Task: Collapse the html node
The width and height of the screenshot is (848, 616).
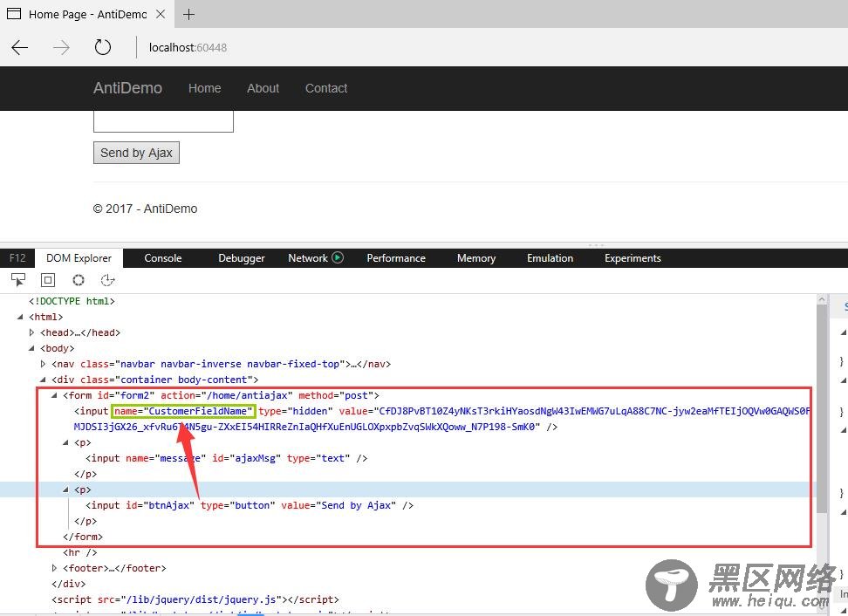Action: pos(20,317)
